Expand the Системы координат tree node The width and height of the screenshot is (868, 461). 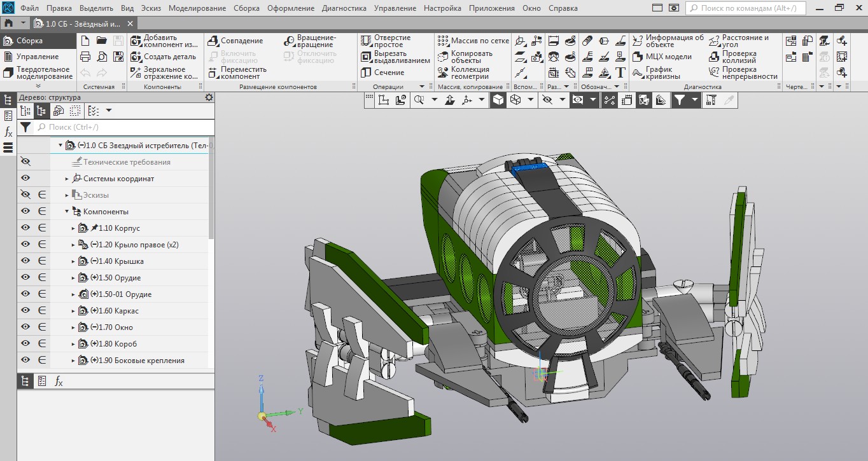[67, 179]
